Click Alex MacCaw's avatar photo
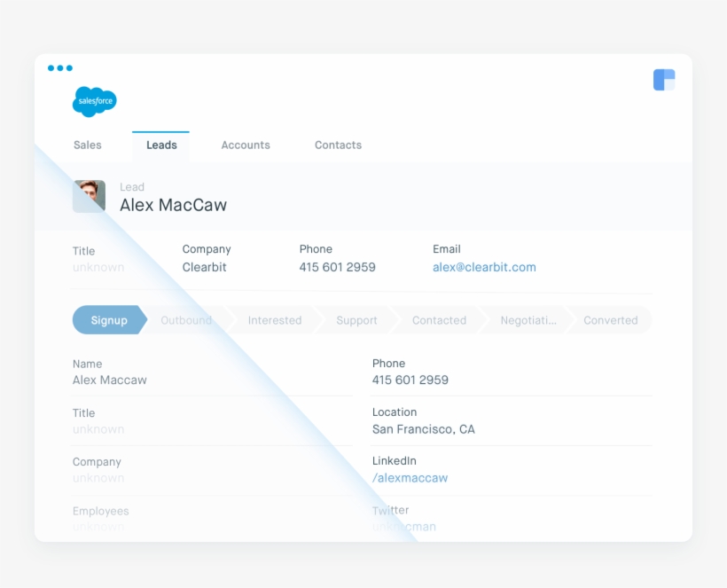Screen dimensions: 727x588 coord(89,196)
